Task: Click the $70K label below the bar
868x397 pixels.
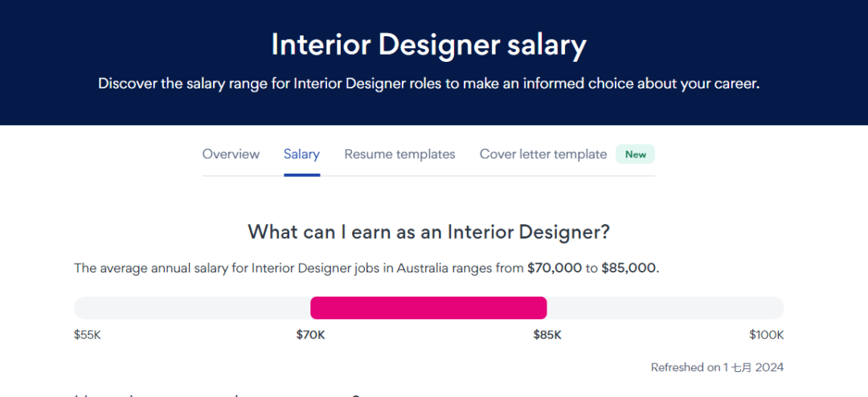Action: [x=310, y=335]
